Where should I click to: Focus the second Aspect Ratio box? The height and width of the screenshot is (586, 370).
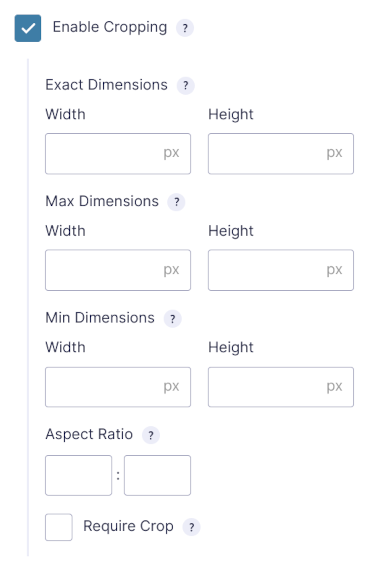coord(157,475)
